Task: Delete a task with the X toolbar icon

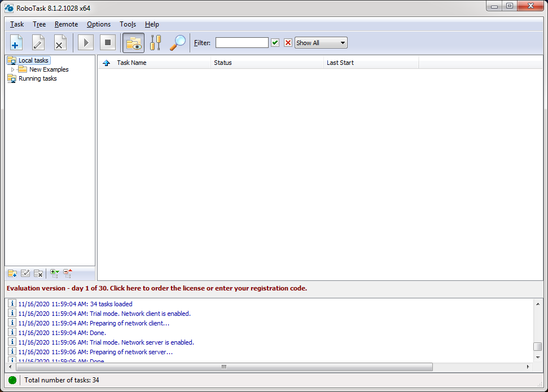Action: (60, 42)
